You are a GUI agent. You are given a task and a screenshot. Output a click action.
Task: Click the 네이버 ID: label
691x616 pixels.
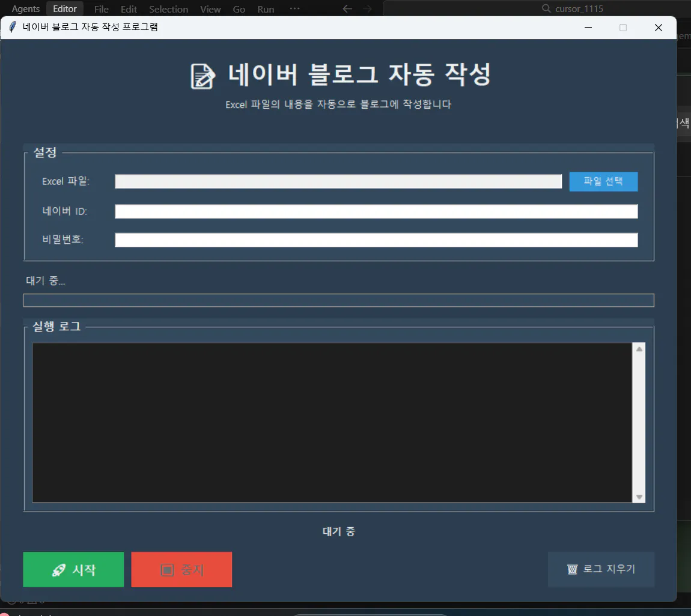64,211
